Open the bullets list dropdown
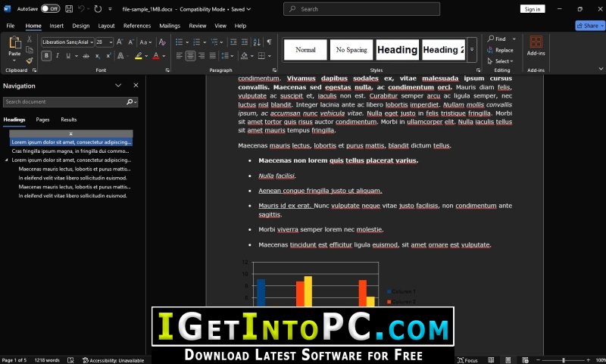 (x=187, y=42)
